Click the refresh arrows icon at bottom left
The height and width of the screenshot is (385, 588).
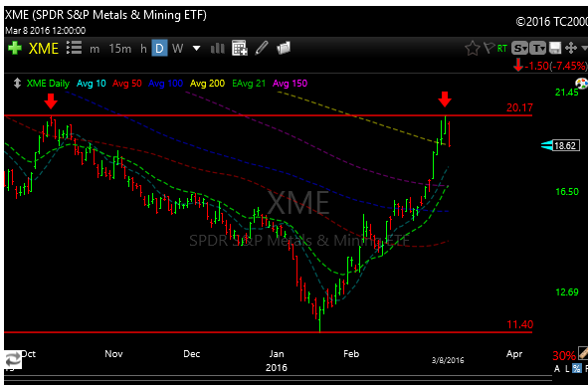coord(13,360)
